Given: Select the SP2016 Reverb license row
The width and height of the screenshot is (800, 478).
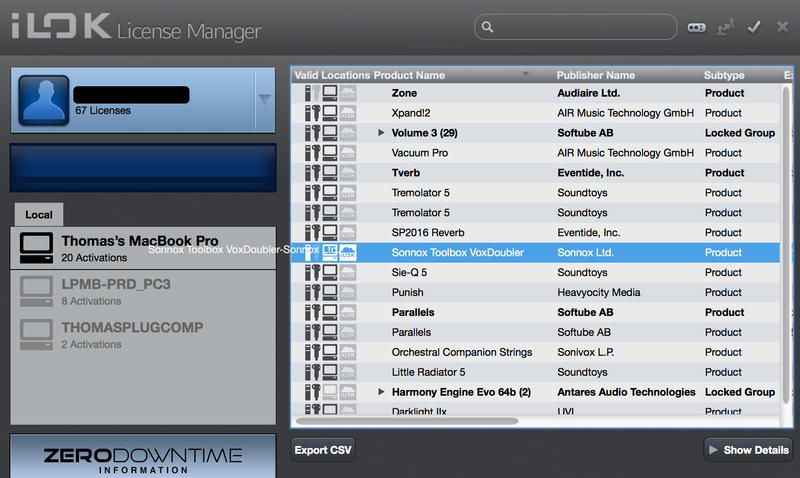Looking at the screenshot, I should 536,233.
